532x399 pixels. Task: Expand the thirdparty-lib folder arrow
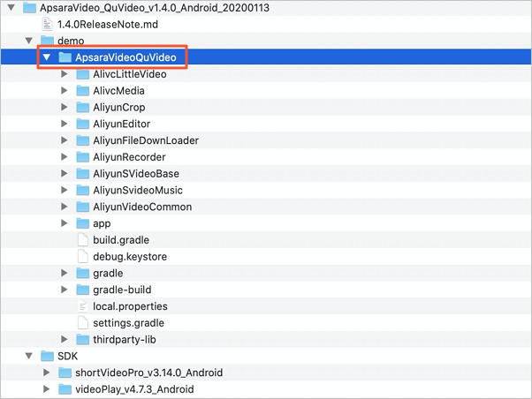coord(65,339)
